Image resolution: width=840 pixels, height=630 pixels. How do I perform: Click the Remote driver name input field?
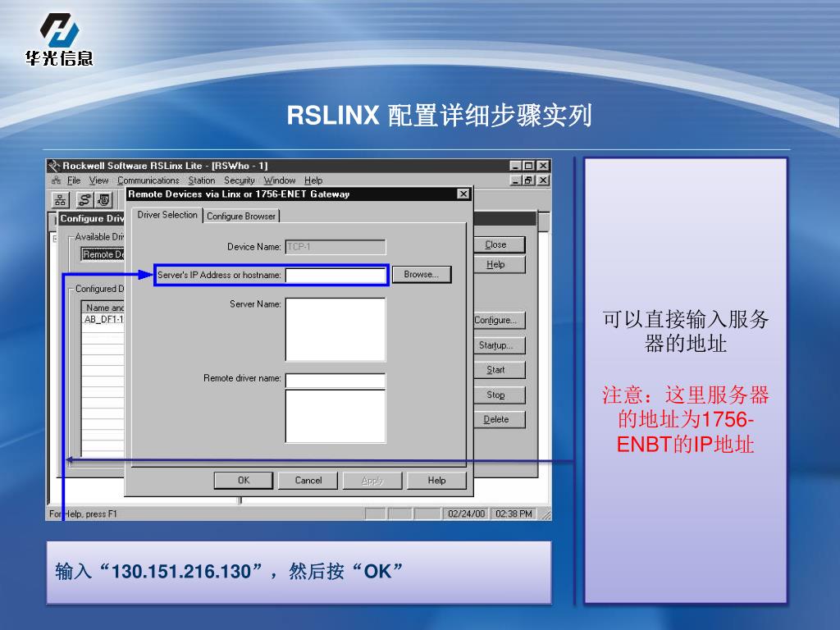[336, 381]
